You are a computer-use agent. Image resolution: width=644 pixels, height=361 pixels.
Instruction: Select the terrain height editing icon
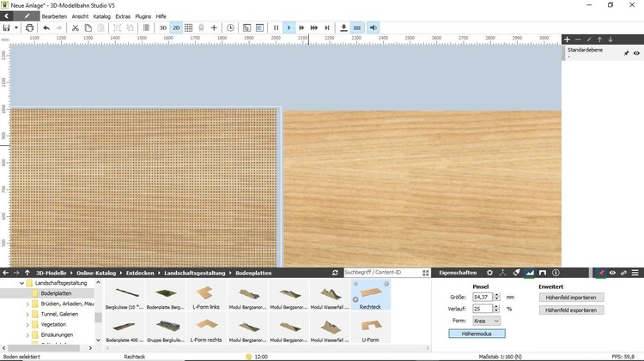tap(530, 273)
